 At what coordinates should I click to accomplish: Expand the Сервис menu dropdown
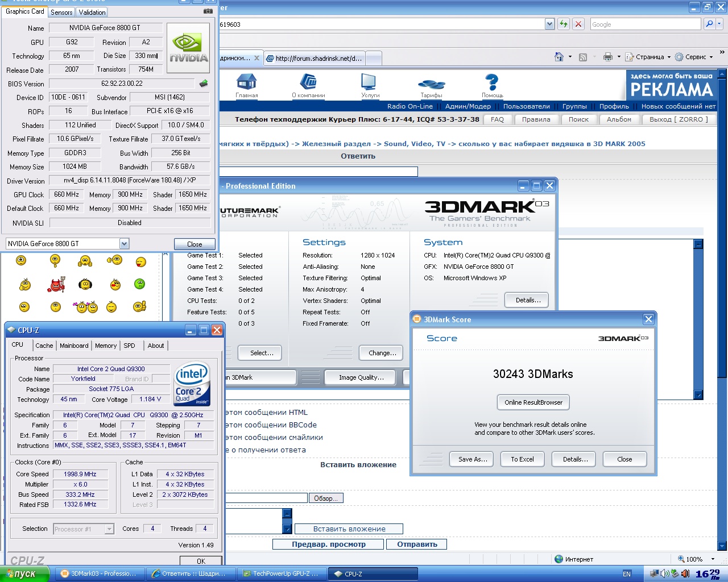coord(711,57)
